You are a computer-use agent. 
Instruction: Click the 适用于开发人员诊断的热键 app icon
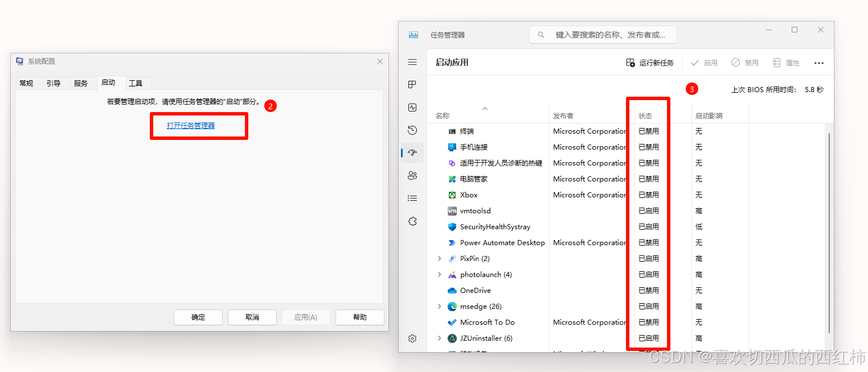pos(452,163)
